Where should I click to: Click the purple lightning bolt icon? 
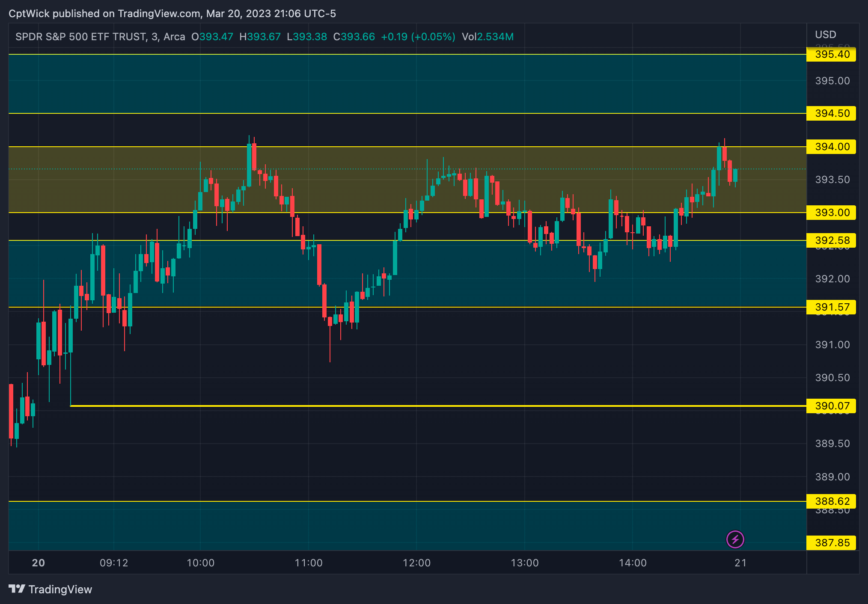pyautogui.click(x=735, y=539)
